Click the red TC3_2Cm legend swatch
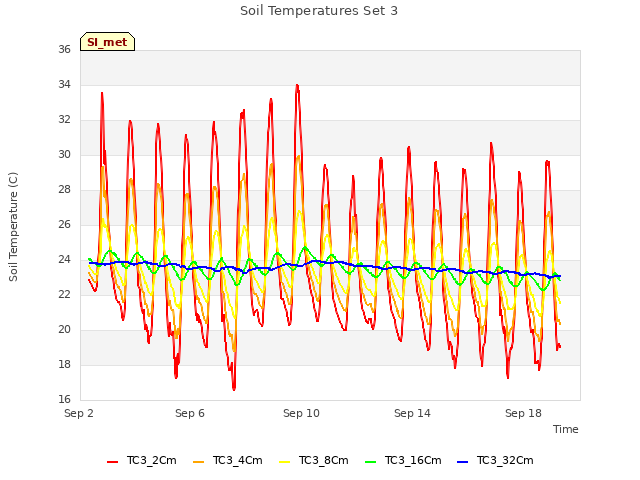 [x=113, y=462]
